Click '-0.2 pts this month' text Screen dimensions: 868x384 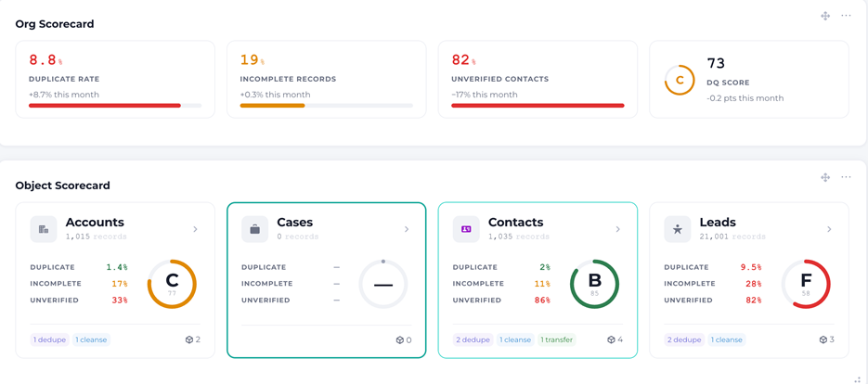(x=745, y=98)
